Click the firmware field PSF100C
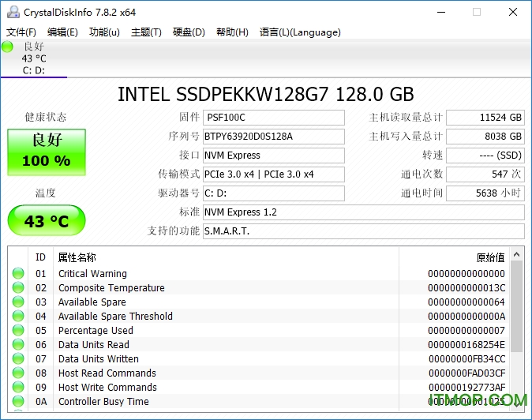 pos(273,118)
